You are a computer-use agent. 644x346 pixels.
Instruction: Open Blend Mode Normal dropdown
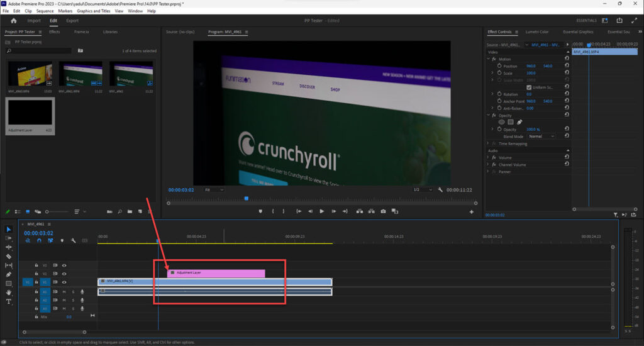pos(541,137)
